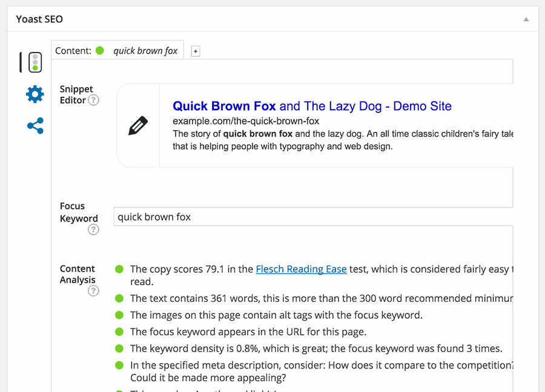The width and height of the screenshot is (545, 392).
Task: Open Focus Keyword help via question mark icon
Action: tap(93, 230)
